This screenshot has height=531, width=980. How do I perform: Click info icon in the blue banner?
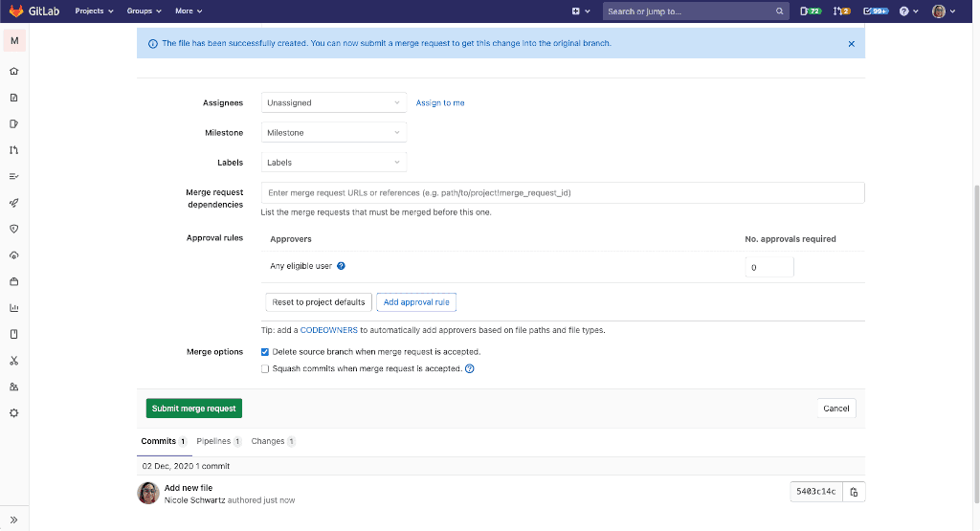click(x=152, y=44)
